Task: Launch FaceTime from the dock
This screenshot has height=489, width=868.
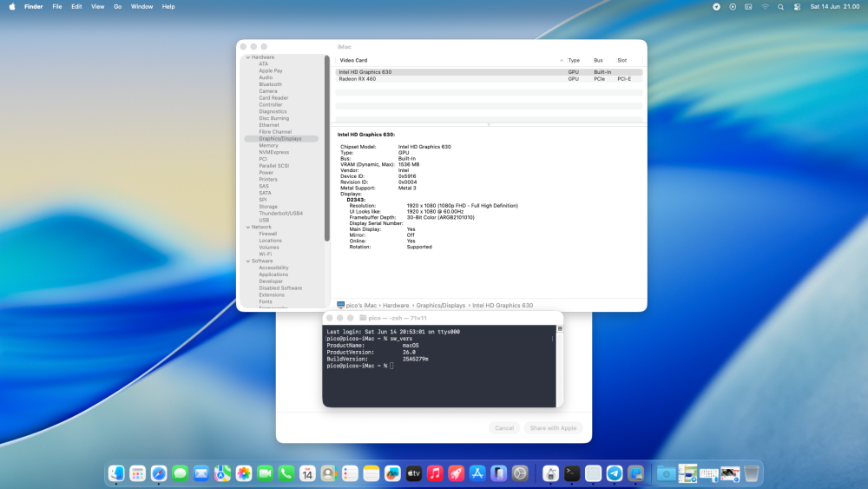Action: click(265, 473)
